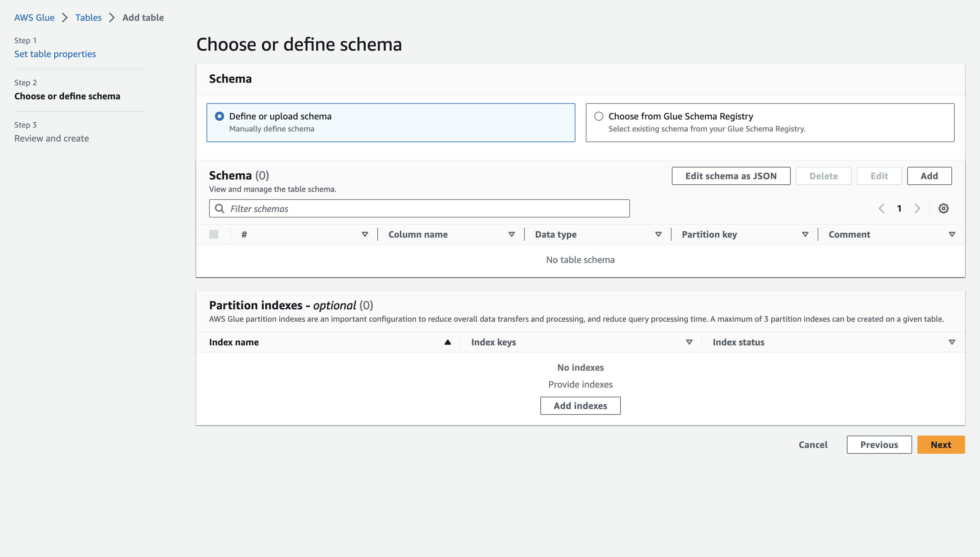Select Choose from Glue Schema Registry
Screen dimensions: 980x557
(599, 116)
